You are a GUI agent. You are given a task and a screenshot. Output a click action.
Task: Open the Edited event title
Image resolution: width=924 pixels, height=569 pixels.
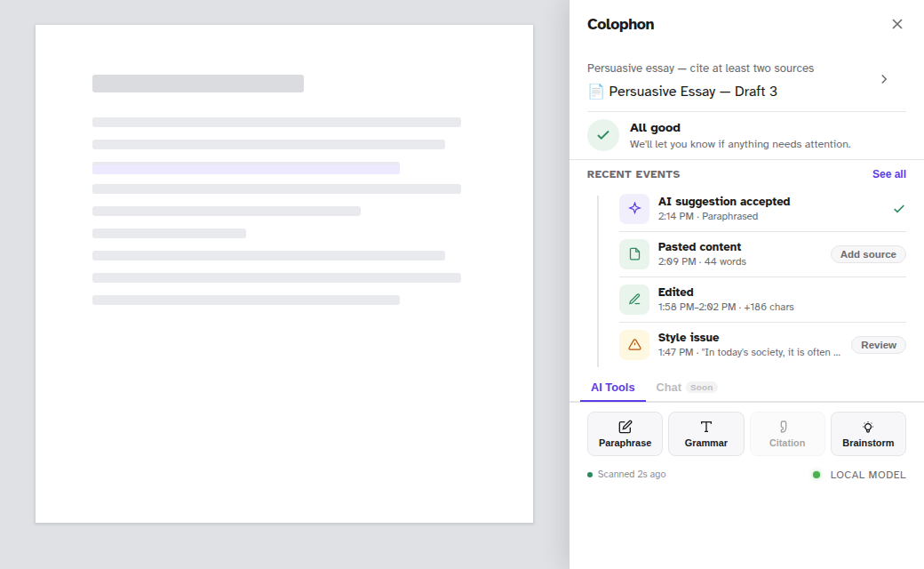(675, 293)
